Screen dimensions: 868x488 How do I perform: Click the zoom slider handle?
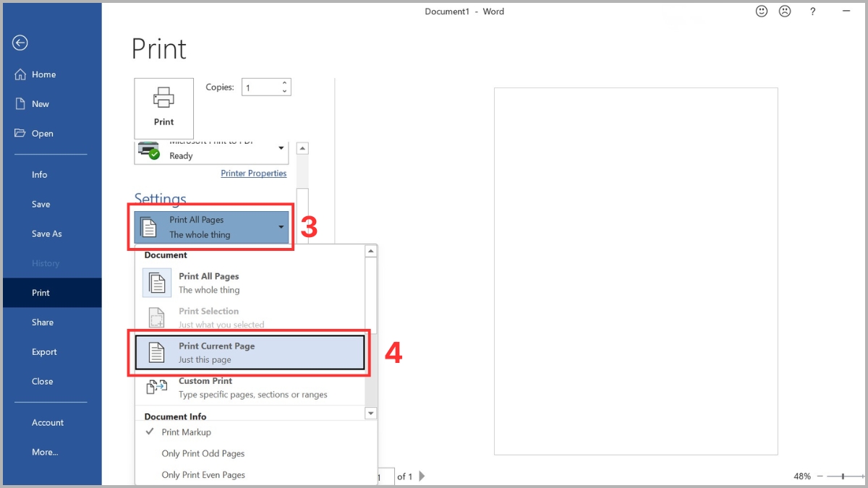click(843, 476)
